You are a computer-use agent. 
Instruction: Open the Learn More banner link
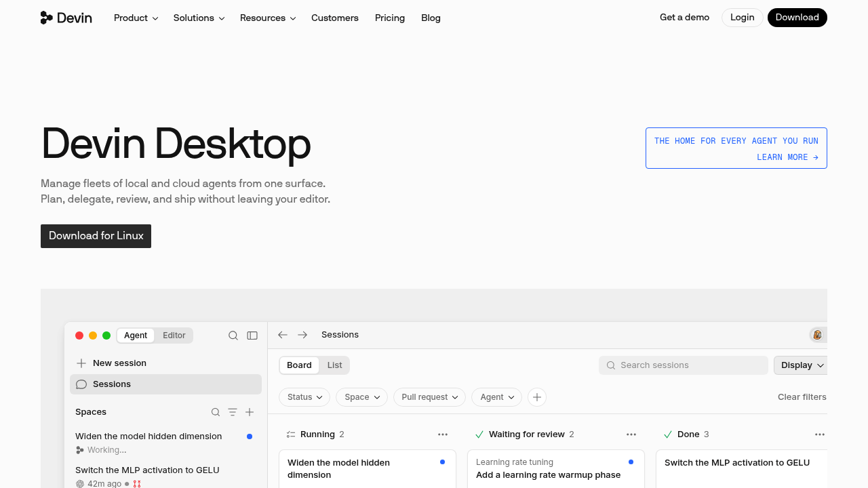[x=736, y=148]
